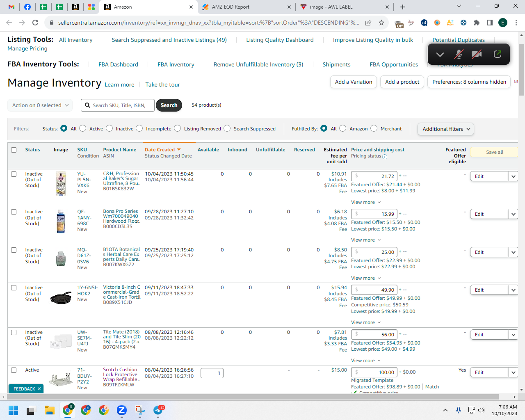Viewport: 525px width, 420px height.
Task: Reload the Seller Central page
Action: coord(35,23)
